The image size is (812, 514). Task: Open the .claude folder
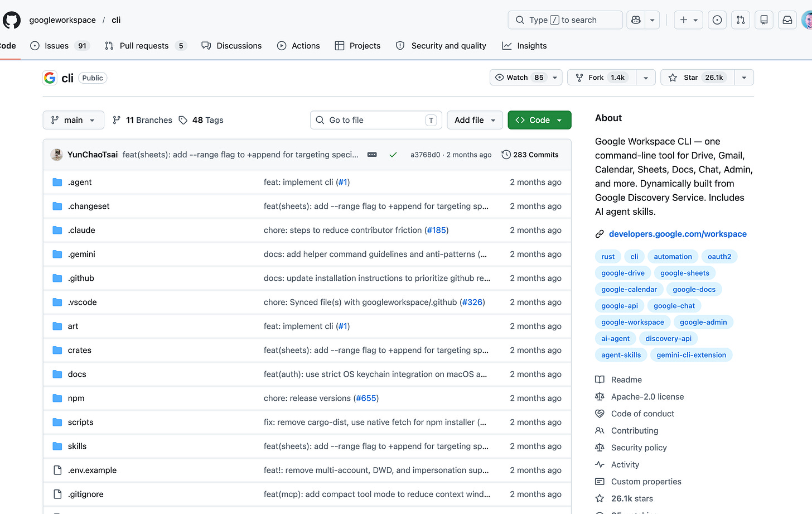click(x=81, y=230)
